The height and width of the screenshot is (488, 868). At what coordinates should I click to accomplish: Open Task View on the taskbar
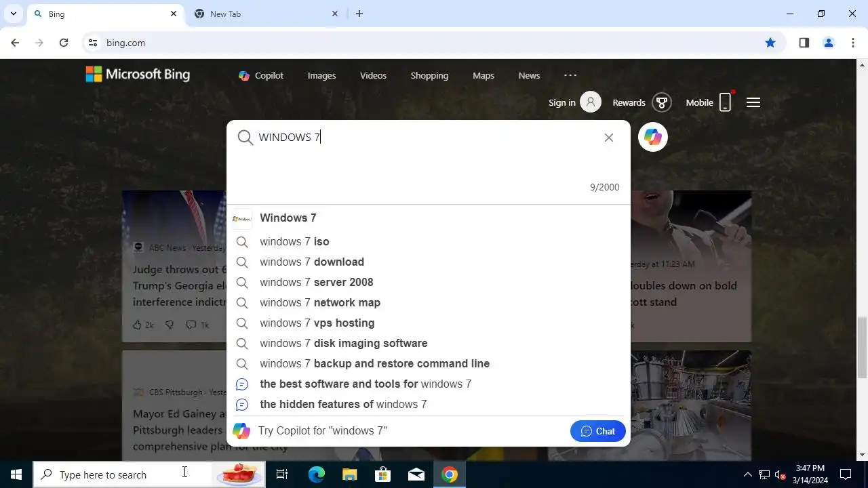point(282,474)
